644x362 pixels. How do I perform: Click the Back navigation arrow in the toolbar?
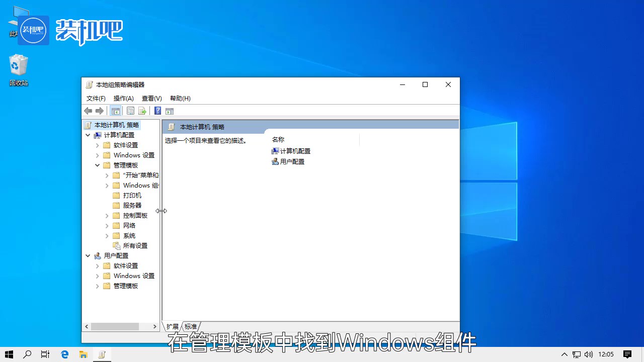tap(88, 111)
